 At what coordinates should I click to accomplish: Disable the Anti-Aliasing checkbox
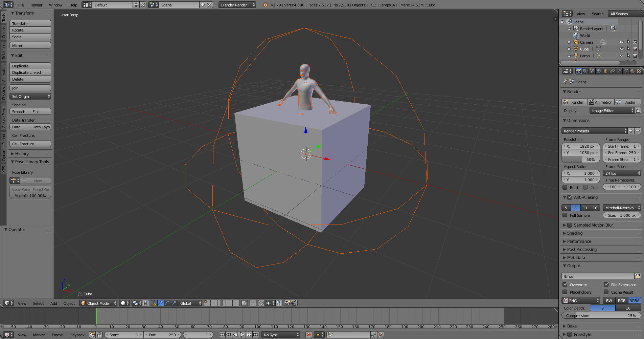click(x=570, y=197)
